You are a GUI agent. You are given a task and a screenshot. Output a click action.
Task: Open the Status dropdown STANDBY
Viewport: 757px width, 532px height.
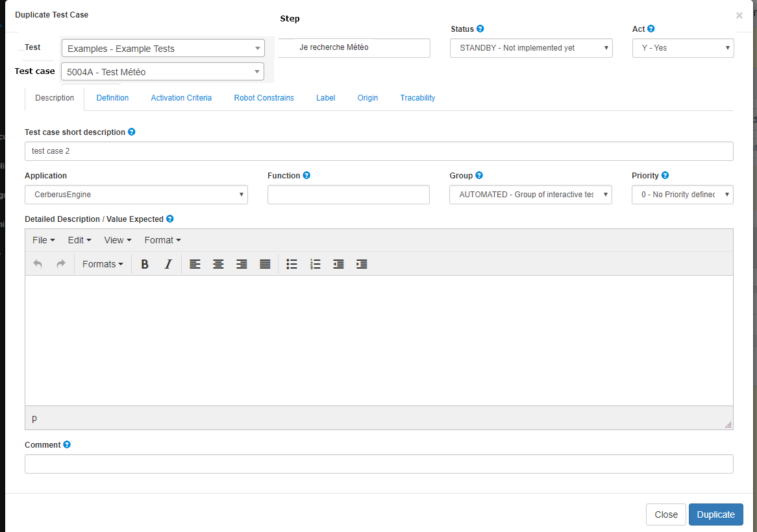(x=531, y=48)
